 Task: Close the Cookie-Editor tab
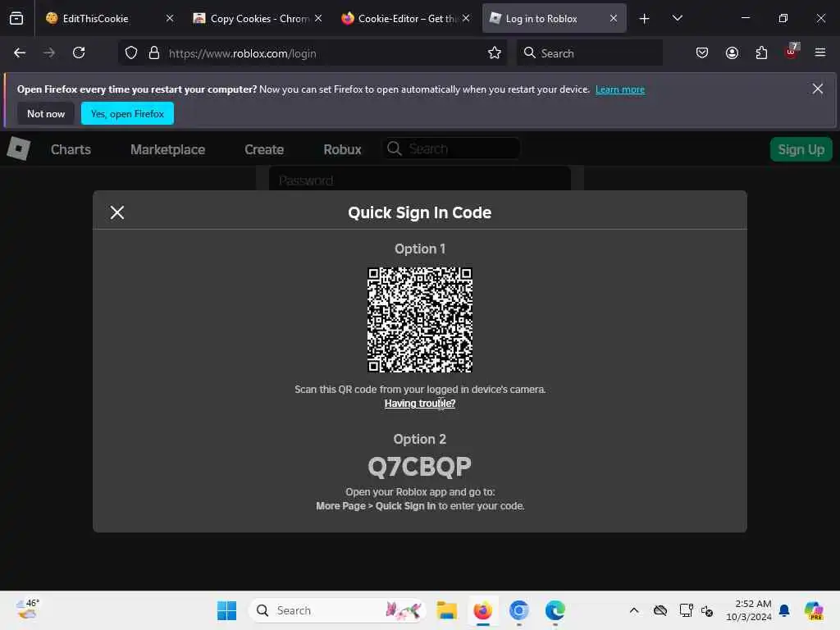point(466,18)
